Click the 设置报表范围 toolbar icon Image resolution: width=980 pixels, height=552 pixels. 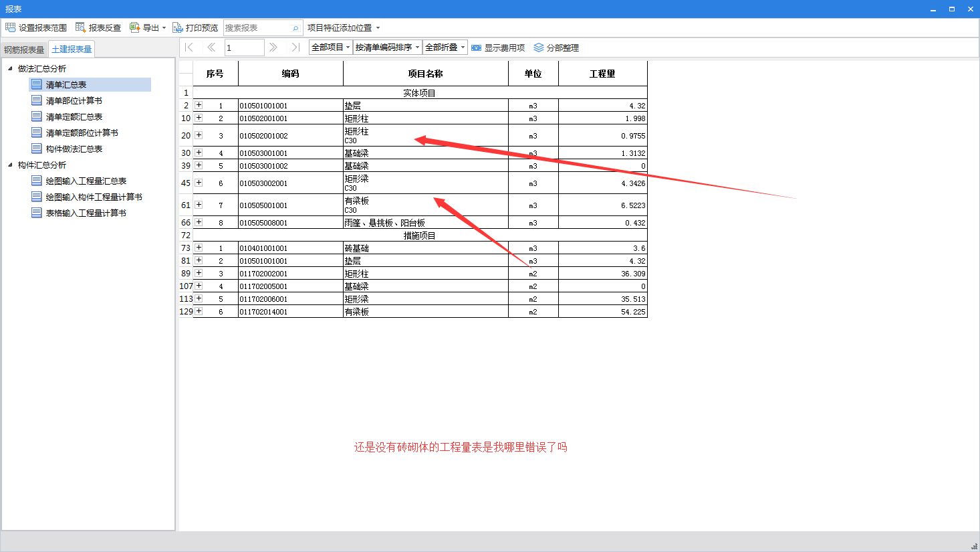[x=10, y=27]
